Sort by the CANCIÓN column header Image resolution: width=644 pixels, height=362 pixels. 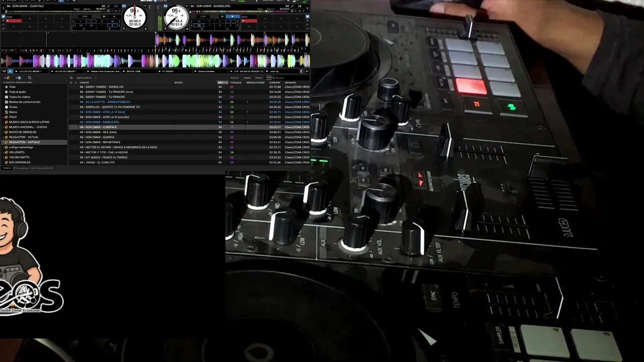point(85,82)
